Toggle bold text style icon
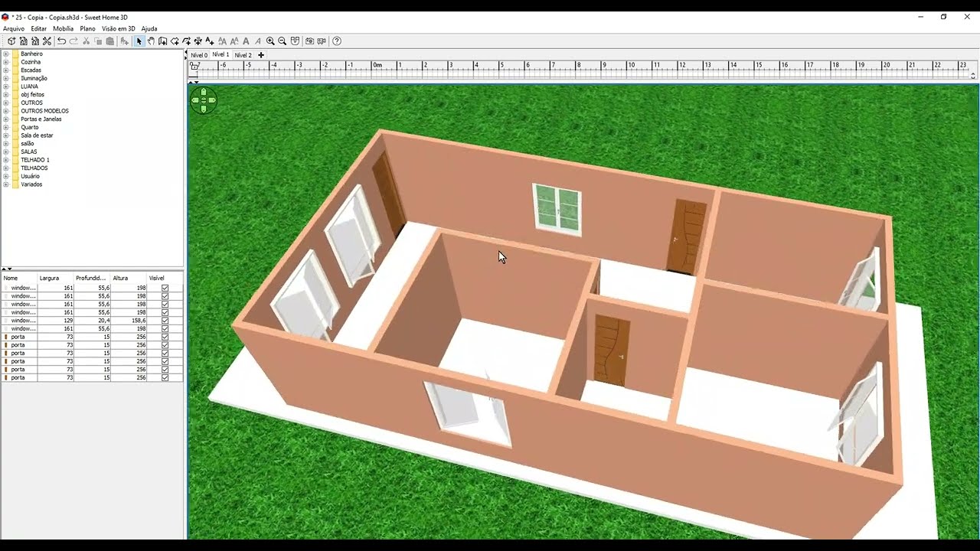Image resolution: width=980 pixels, height=551 pixels. click(x=247, y=41)
